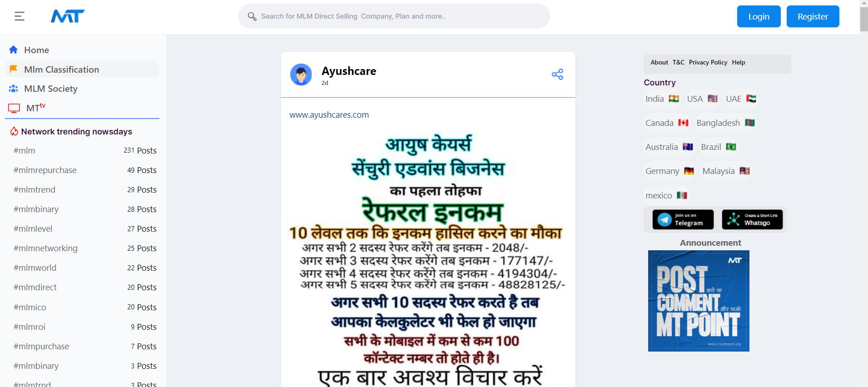Select Malaysia country chip
This screenshot has width=868, height=387.
[726, 171]
